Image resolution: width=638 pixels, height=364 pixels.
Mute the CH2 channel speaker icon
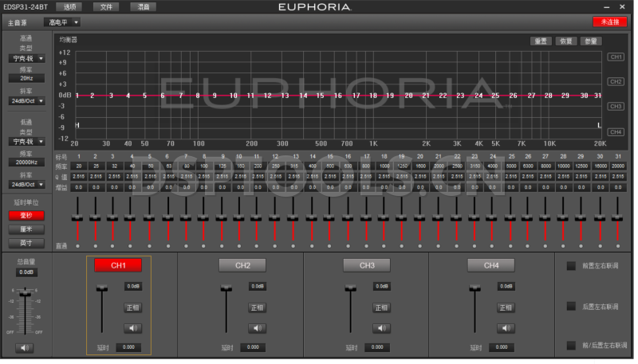[257, 328]
